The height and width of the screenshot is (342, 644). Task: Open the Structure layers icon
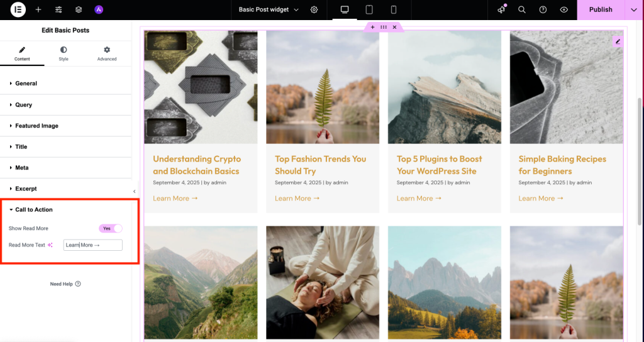tap(79, 10)
